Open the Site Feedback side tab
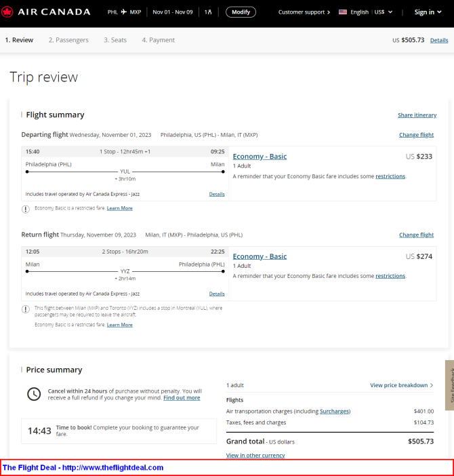454x476 pixels. (x=449, y=385)
